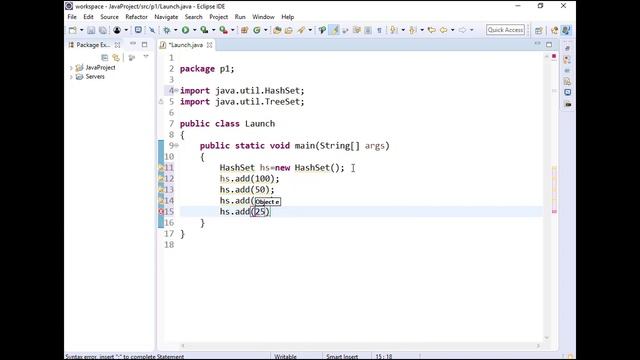The height and width of the screenshot is (360, 640).
Task: Open the File menu
Action: (x=72, y=17)
